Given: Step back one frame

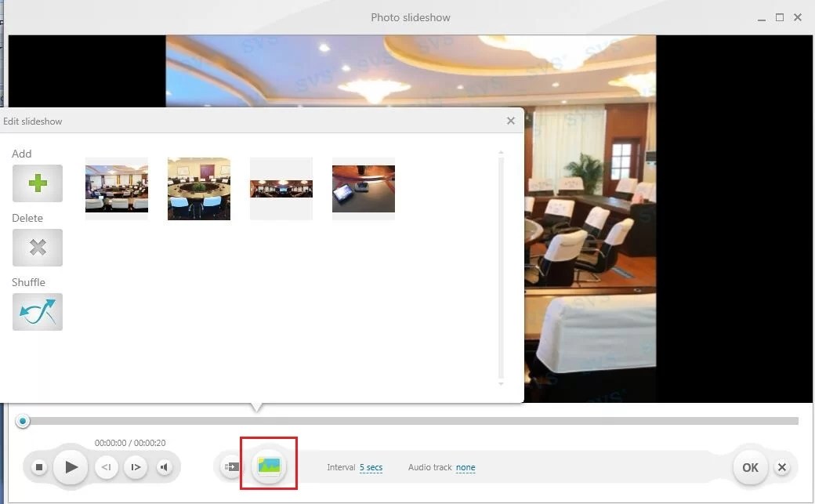Looking at the screenshot, I should pyautogui.click(x=106, y=466).
